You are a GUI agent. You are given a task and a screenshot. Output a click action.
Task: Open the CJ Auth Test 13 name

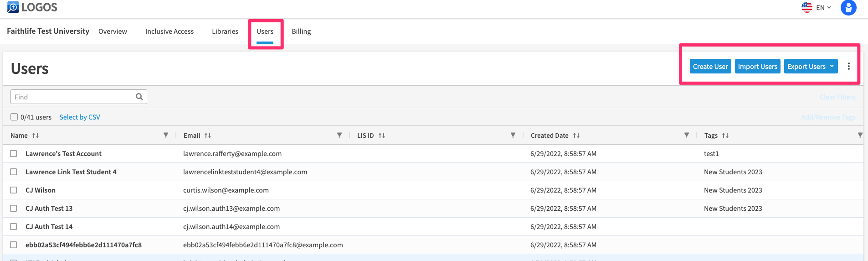point(49,209)
